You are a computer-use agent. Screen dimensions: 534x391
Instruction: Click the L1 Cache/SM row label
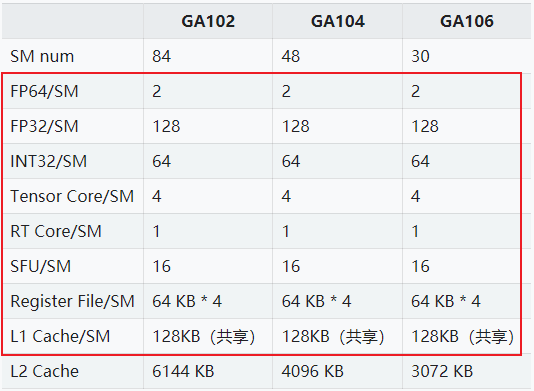[x=60, y=337]
